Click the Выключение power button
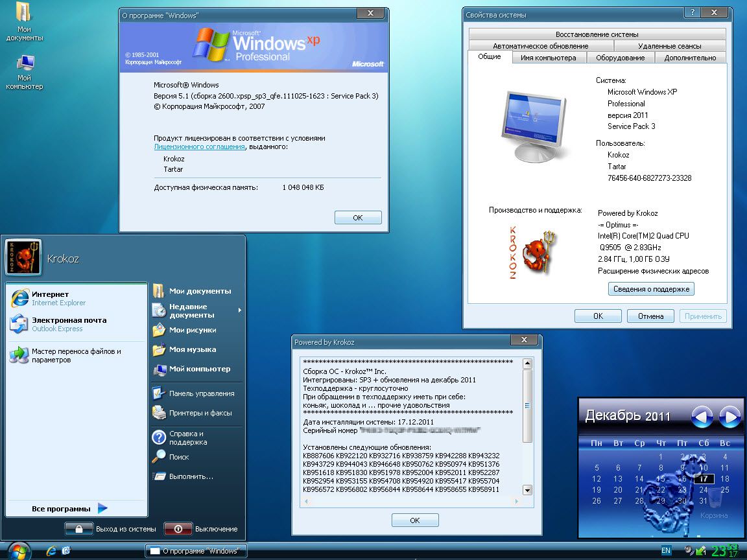Image resolution: width=747 pixels, height=560 pixels. click(x=178, y=528)
